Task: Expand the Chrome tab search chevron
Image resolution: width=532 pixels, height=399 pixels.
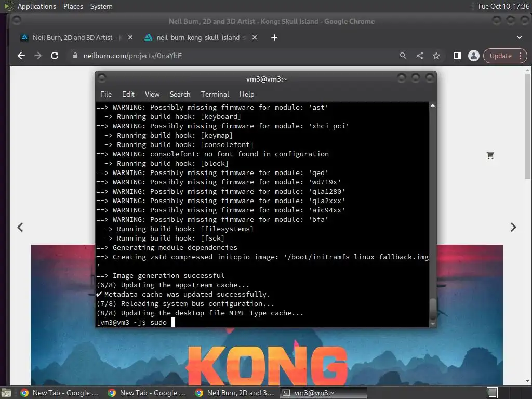Action: (x=520, y=37)
